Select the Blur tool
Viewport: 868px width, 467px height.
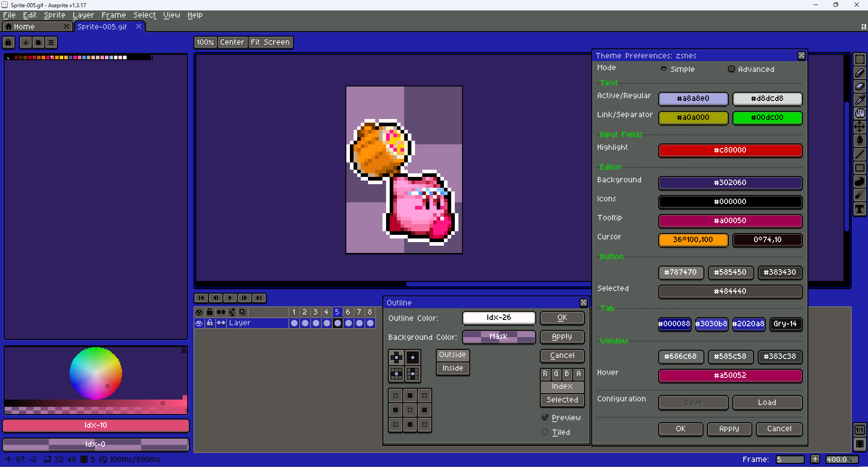click(859, 195)
